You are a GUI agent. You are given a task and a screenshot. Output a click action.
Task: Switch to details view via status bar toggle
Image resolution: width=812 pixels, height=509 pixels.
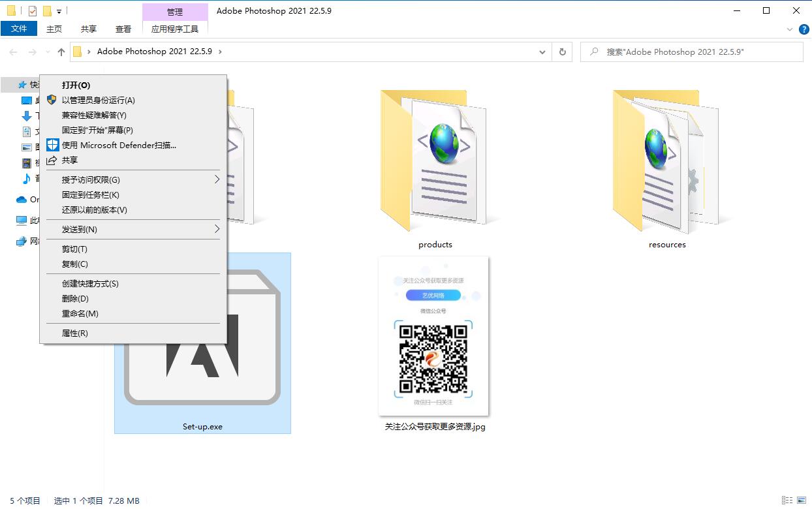[x=787, y=501]
